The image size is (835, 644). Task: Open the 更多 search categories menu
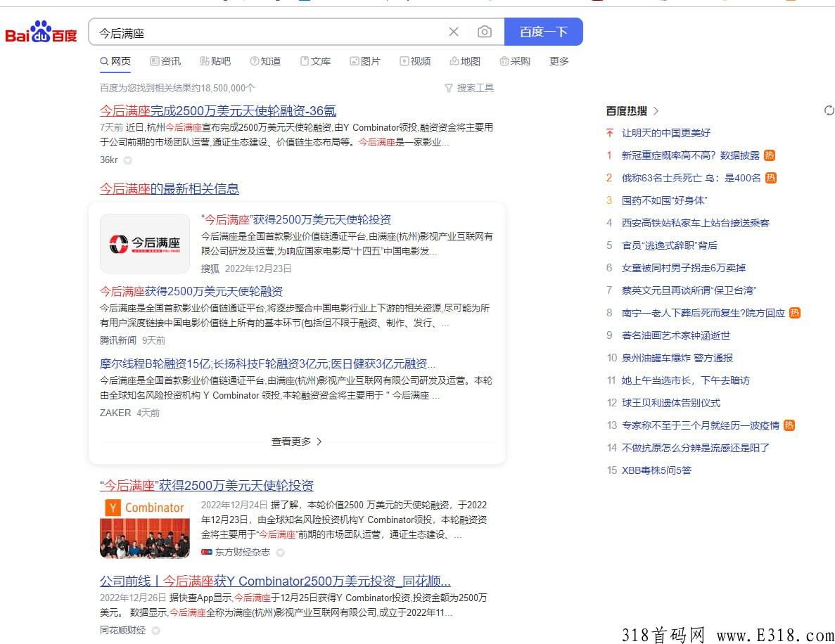[559, 61]
